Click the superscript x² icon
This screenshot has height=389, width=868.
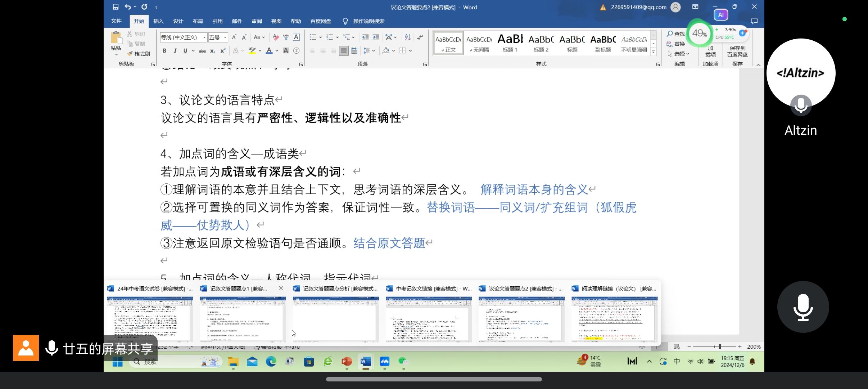click(x=223, y=51)
